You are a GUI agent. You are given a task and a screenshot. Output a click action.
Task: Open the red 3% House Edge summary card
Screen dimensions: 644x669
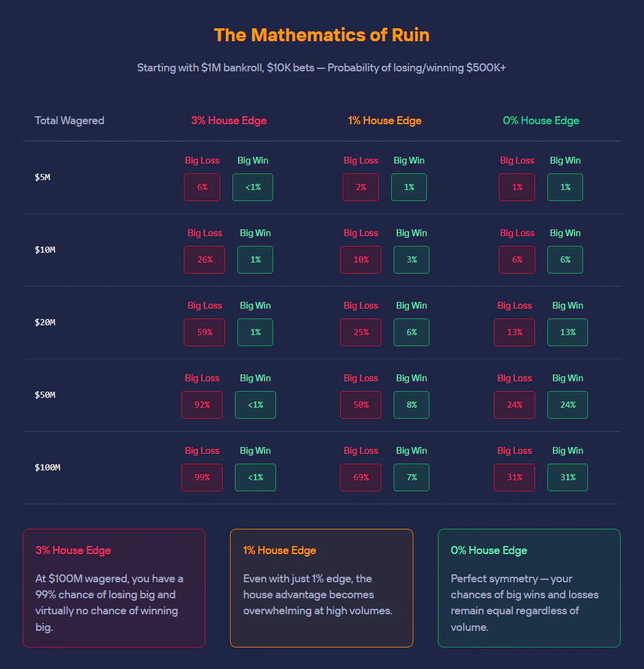[114, 588]
